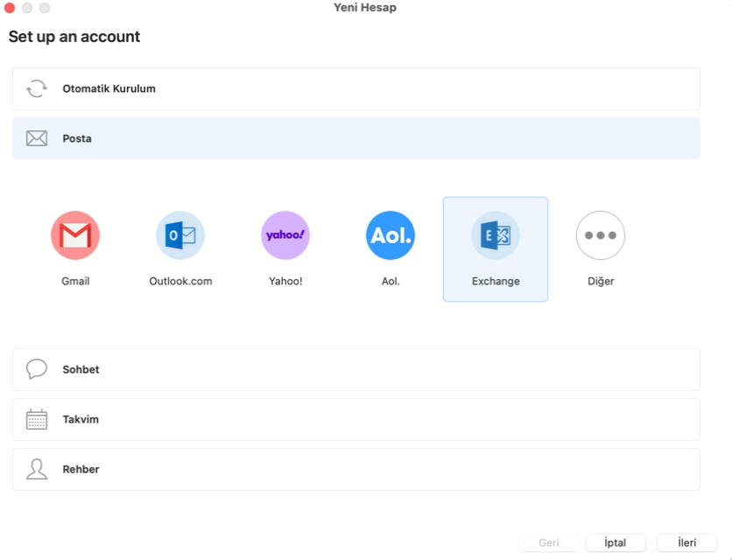Click the calendar icon beside Takvim
Image resolution: width=732 pixels, height=560 pixels.
37,419
